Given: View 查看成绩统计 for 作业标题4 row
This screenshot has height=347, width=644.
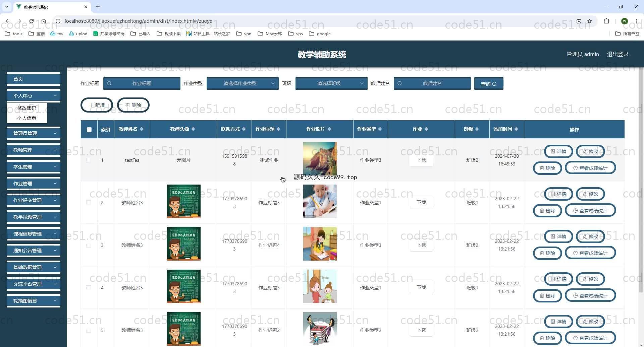Looking at the screenshot, I should [x=590, y=253].
